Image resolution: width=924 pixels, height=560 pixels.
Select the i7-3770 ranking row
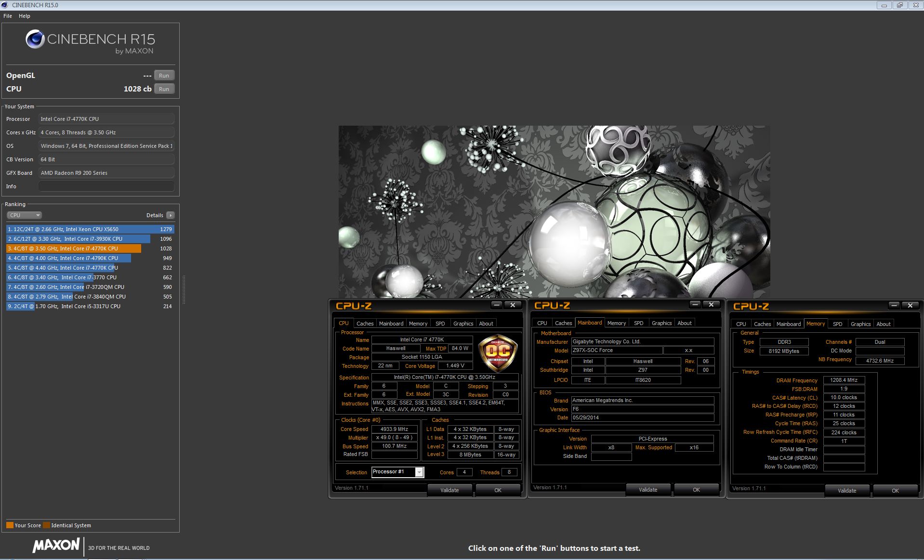pos(90,277)
